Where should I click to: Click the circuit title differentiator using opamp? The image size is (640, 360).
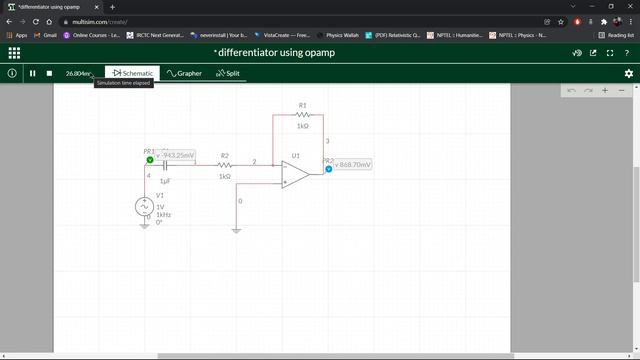pyautogui.click(x=276, y=53)
